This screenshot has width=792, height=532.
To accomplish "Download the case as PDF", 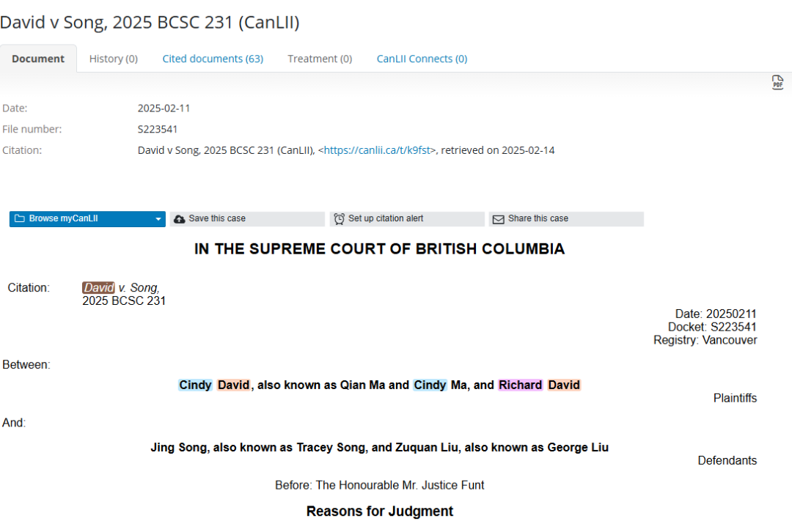I will click(777, 83).
